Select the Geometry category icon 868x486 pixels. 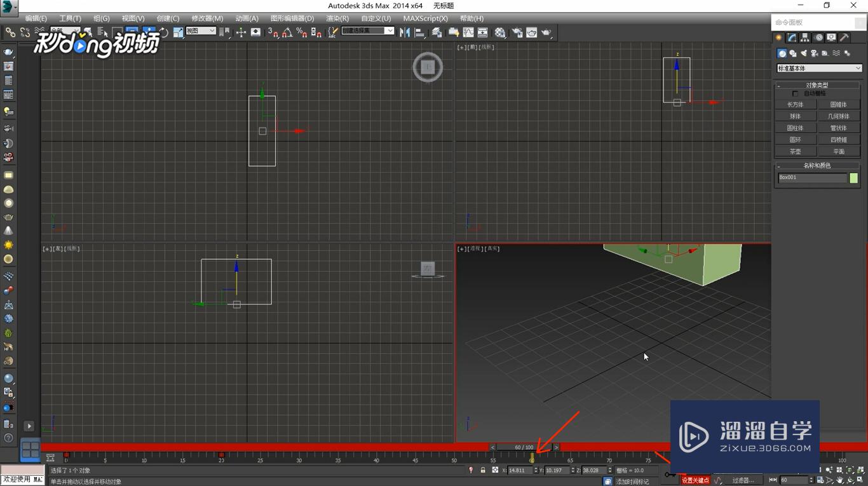click(x=782, y=53)
